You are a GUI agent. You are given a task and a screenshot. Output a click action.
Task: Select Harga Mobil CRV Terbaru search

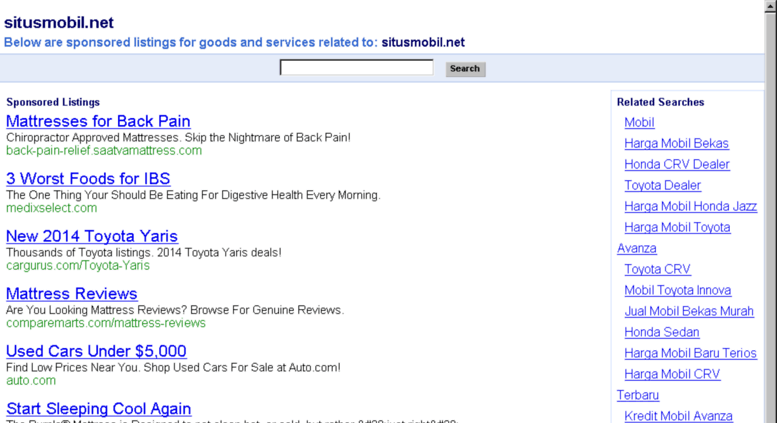click(672, 374)
